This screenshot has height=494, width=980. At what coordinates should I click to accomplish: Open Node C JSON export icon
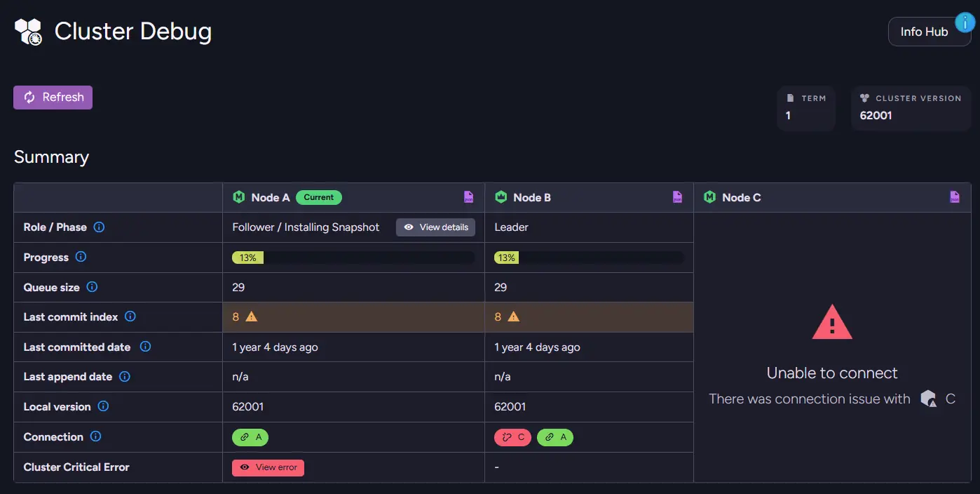(x=955, y=197)
